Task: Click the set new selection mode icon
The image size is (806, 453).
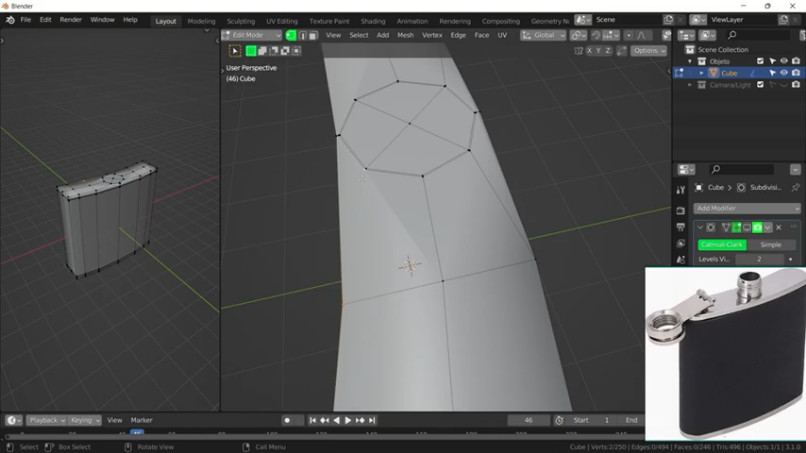Action: pos(251,50)
